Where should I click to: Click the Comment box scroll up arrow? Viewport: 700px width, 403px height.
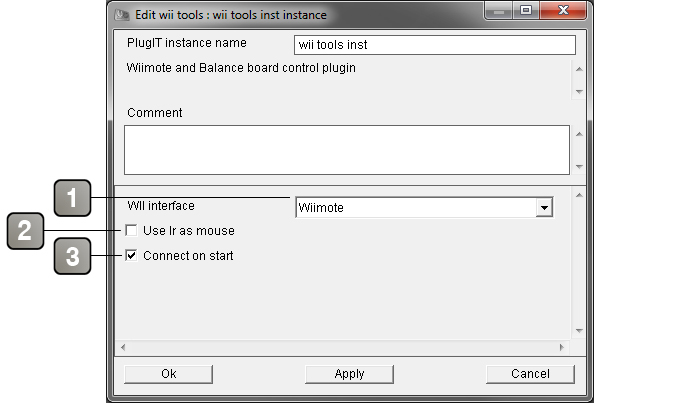[579, 134]
